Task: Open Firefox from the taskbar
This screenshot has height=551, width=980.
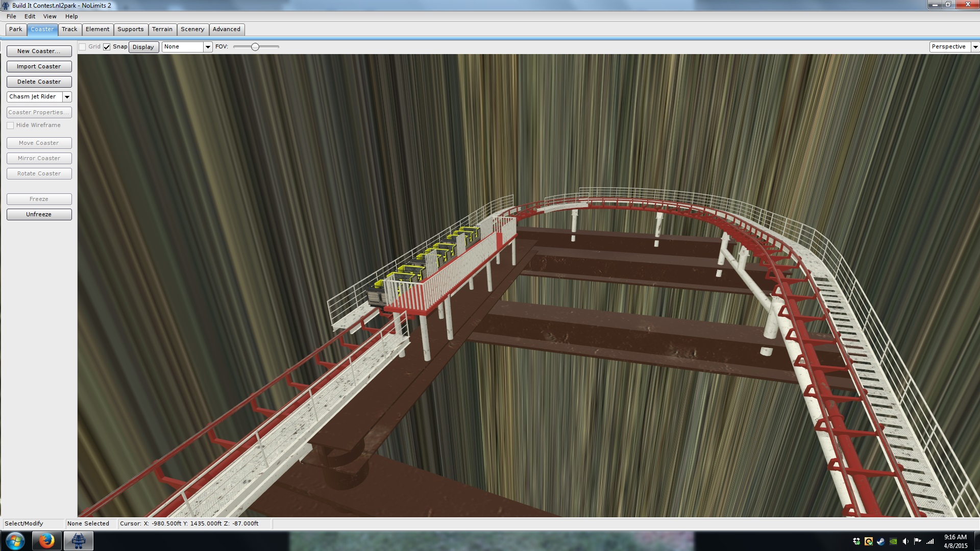Action: (46, 541)
